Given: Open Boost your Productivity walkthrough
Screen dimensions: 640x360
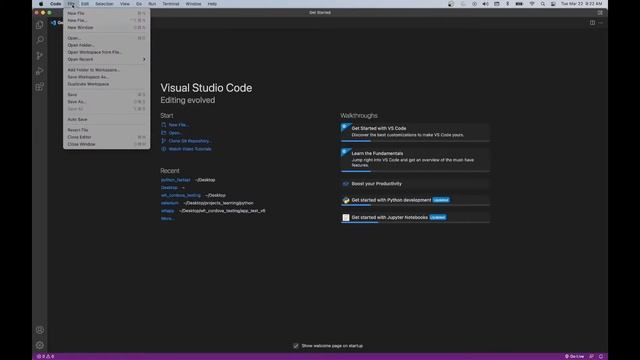Looking at the screenshot, I should point(415,184).
